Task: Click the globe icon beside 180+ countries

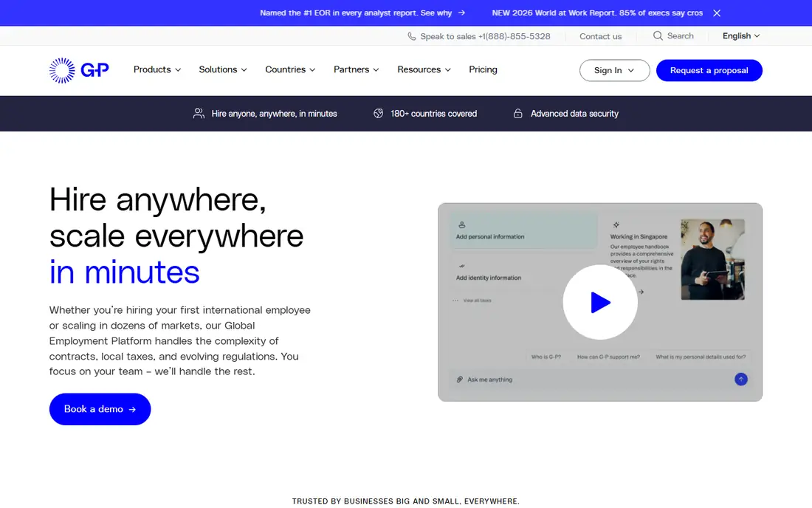Action: [x=379, y=114]
